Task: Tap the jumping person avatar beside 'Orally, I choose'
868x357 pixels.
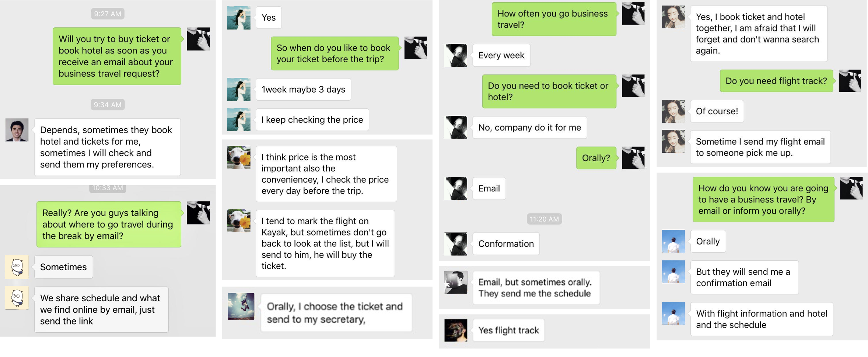Action: coord(241,306)
